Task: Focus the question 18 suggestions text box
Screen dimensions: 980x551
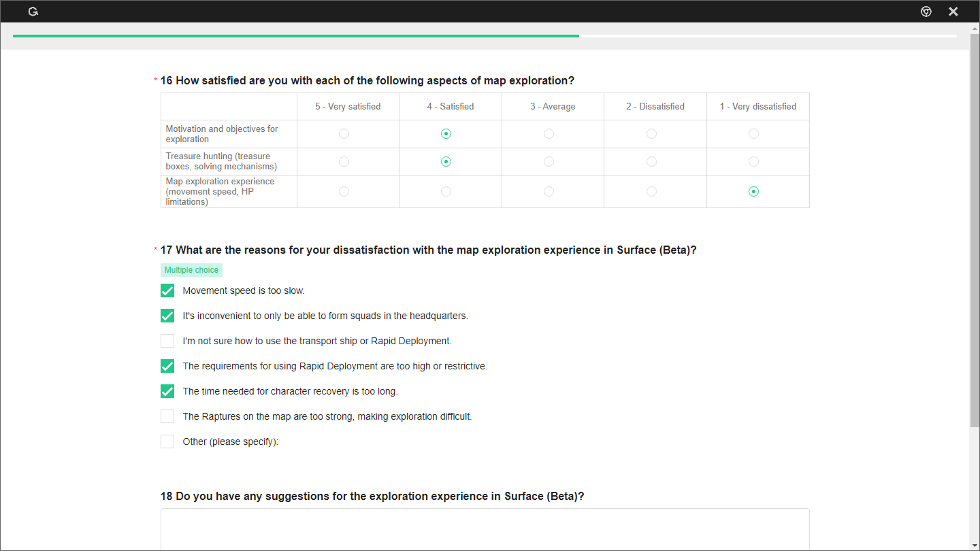Action: tap(485, 530)
